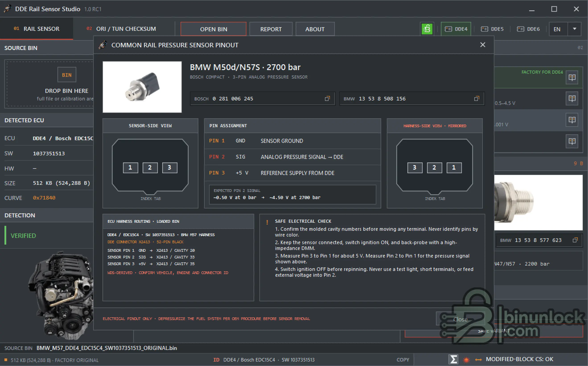Click the sensor photo thumbnail in the dialog
This screenshot has height=366, width=588.
tap(142, 87)
